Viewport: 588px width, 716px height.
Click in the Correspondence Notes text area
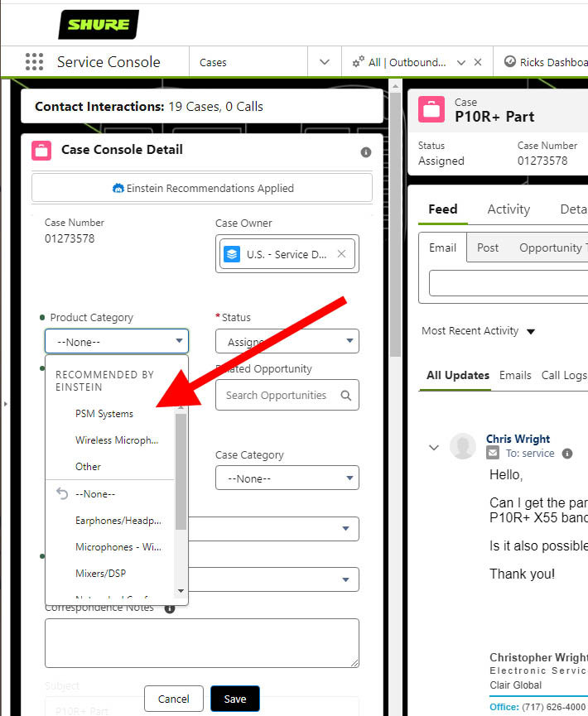(202, 643)
